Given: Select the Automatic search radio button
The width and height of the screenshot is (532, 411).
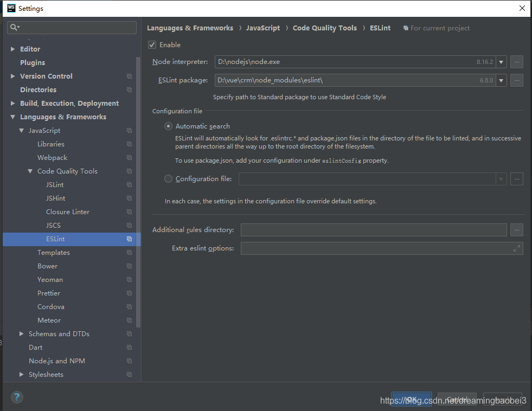Looking at the screenshot, I should click(168, 126).
